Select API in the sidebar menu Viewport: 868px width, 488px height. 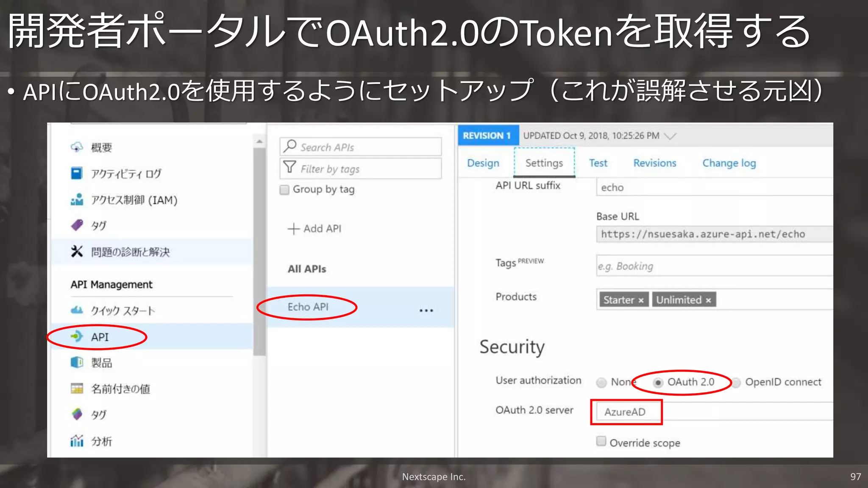(153, 336)
